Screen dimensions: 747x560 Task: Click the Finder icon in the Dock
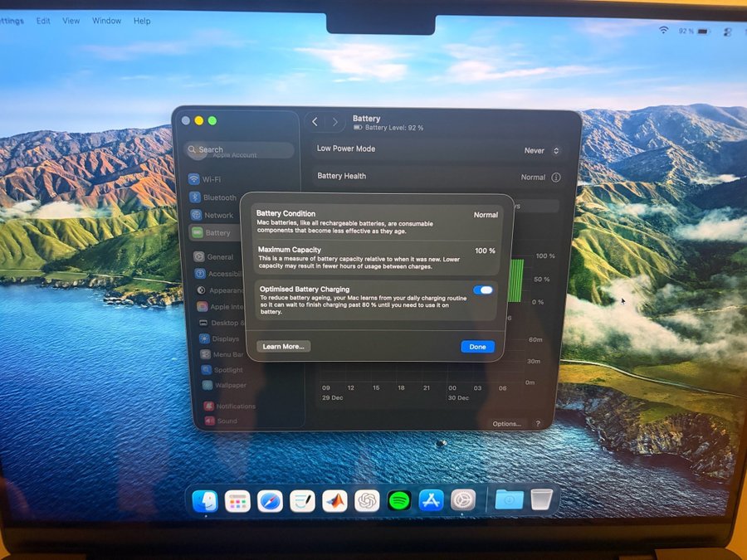205,501
